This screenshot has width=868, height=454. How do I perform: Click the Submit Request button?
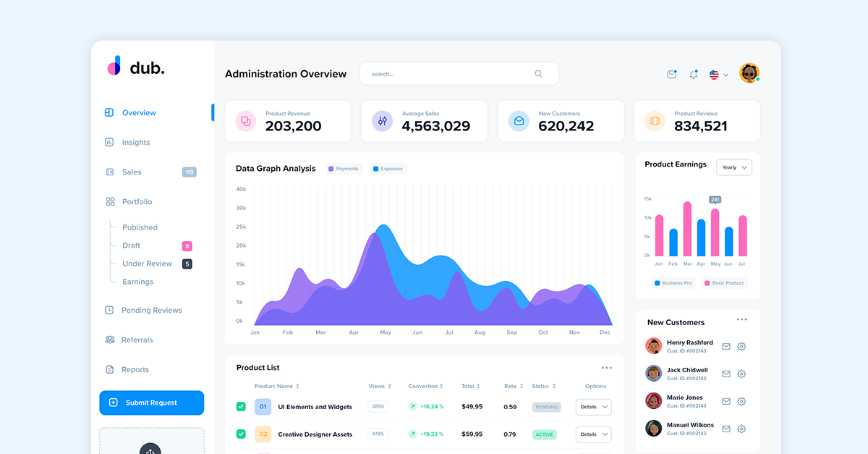point(152,403)
